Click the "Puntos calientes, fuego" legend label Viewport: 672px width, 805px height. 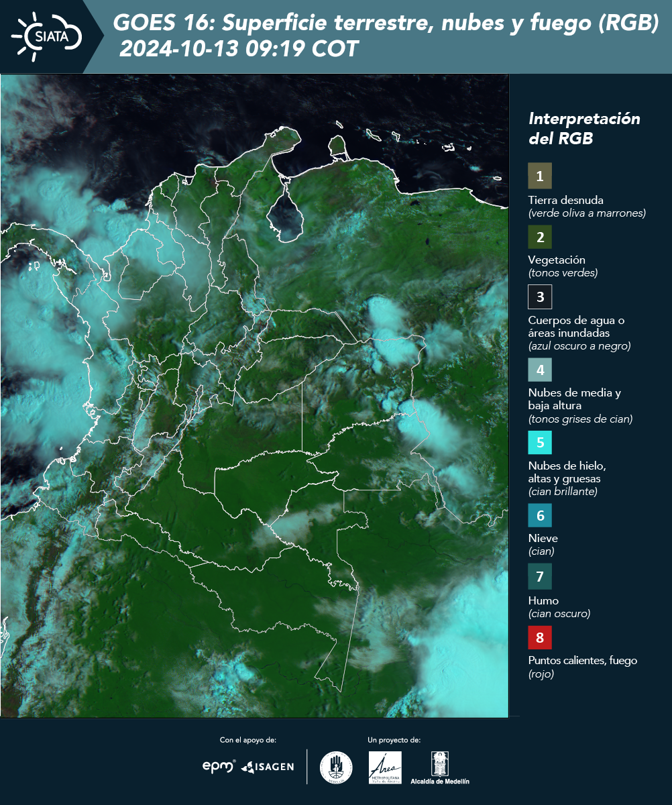[x=583, y=661]
